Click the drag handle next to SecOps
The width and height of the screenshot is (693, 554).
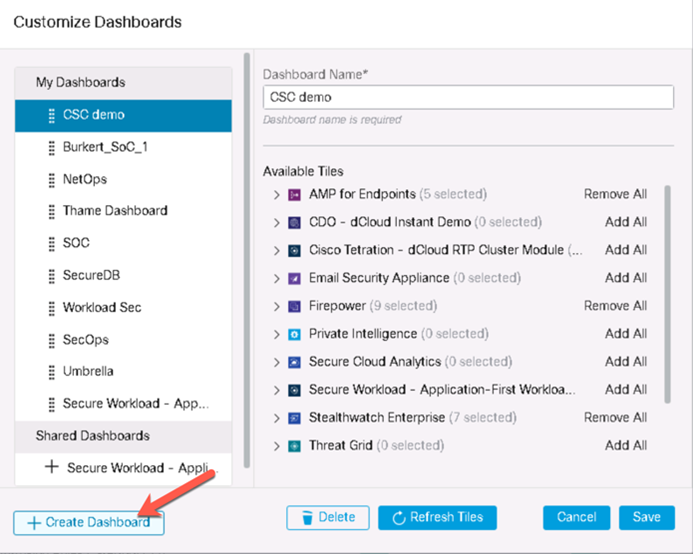[52, 340]
